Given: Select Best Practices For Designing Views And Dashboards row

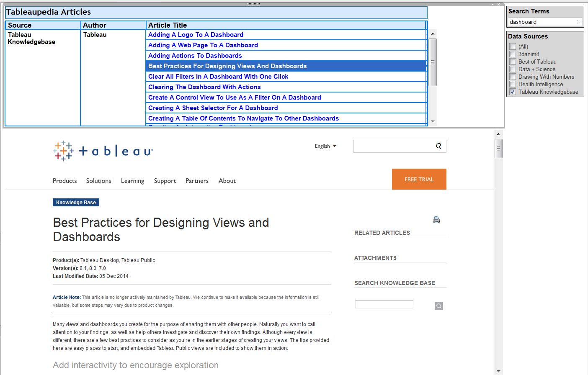Looking at the screenshot, I should tap(286, 66).
